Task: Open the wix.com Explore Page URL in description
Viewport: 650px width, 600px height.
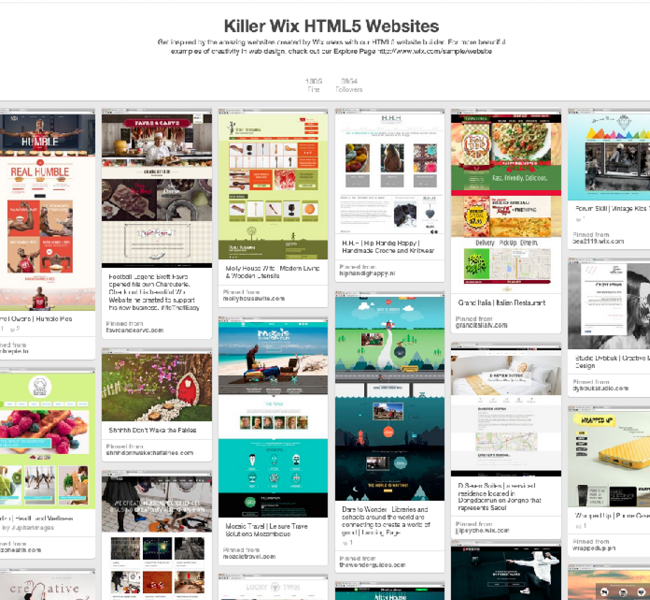Action: pyautogui.click(x=435, y=51)
